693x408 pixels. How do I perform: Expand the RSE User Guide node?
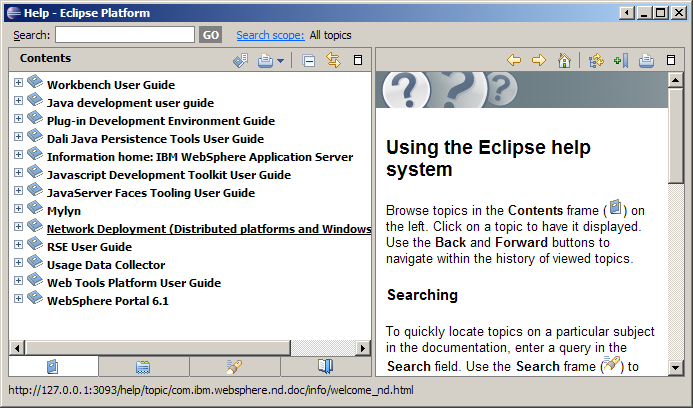coord(18,244)
